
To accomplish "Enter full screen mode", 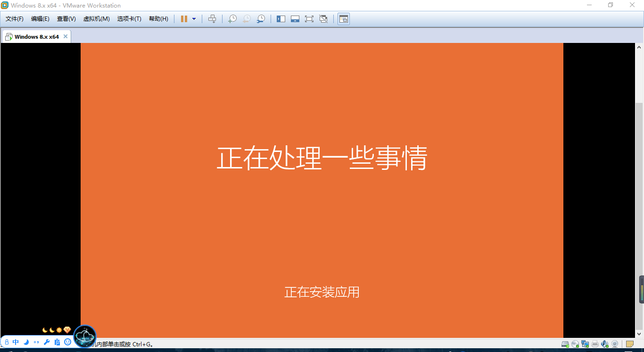I will 309,19.
